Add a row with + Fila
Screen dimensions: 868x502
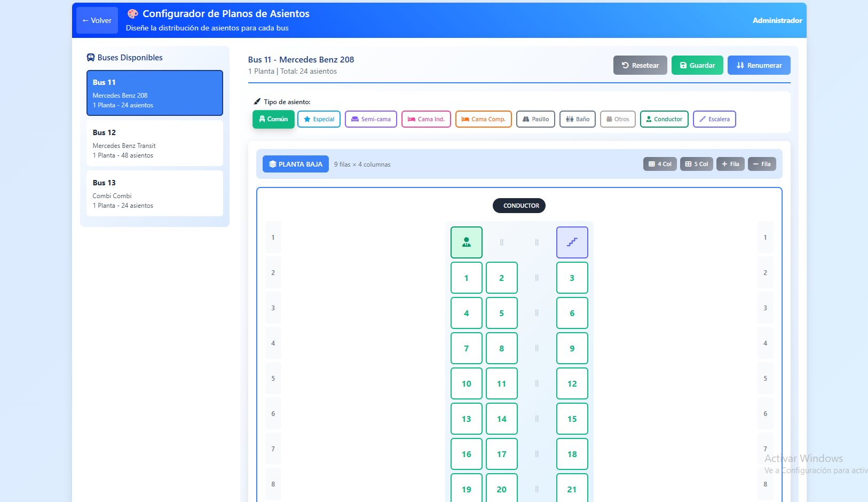pos(730,164)
